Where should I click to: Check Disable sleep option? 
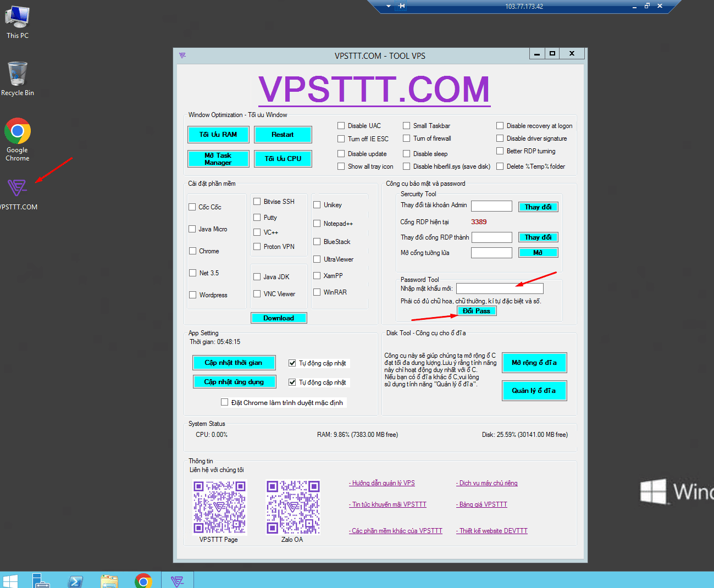click(407, 154)
